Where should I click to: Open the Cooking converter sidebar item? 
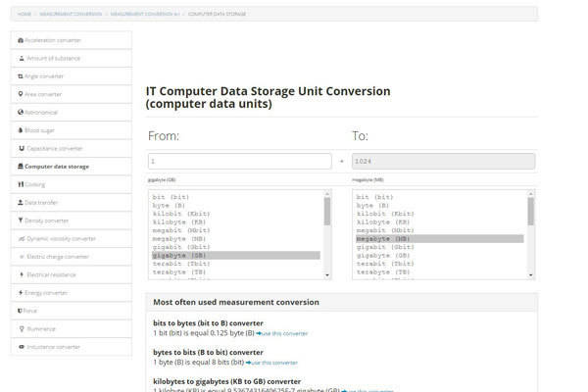(x=33, y=184)
